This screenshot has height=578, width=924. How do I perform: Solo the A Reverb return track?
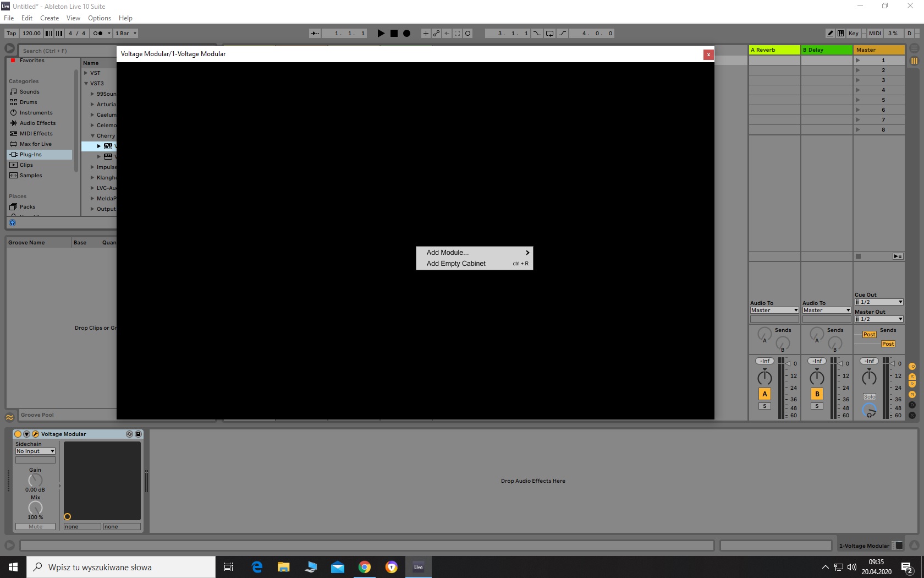765,406
